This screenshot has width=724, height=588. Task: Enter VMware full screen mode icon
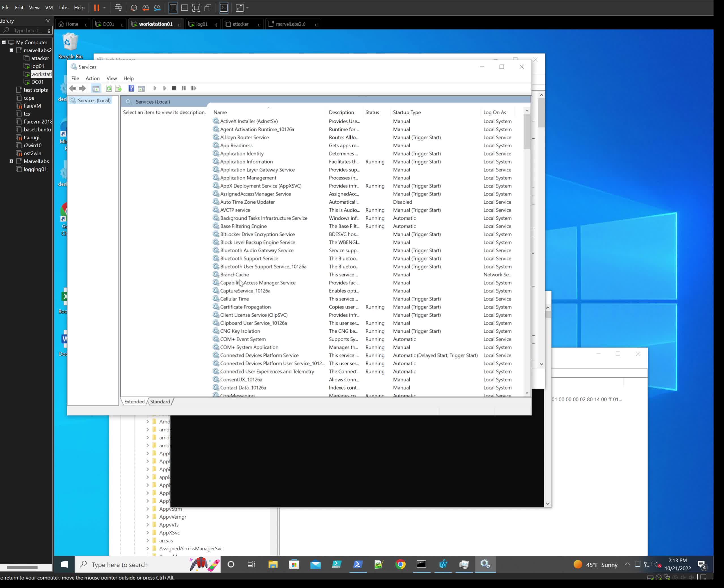[x=196, y=7]
